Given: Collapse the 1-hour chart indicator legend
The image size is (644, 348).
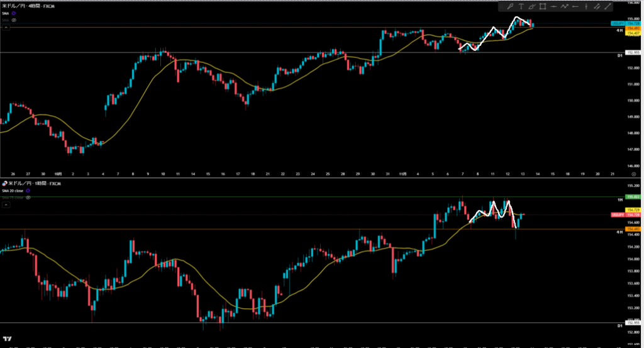Looking at the screenshot, I should [x=5, y=205].
